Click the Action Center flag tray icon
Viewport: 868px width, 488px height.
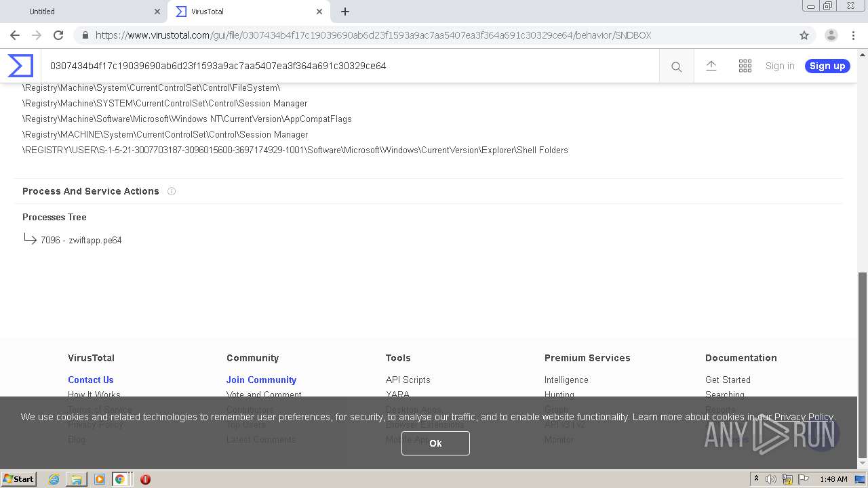(x=802, y=479)
